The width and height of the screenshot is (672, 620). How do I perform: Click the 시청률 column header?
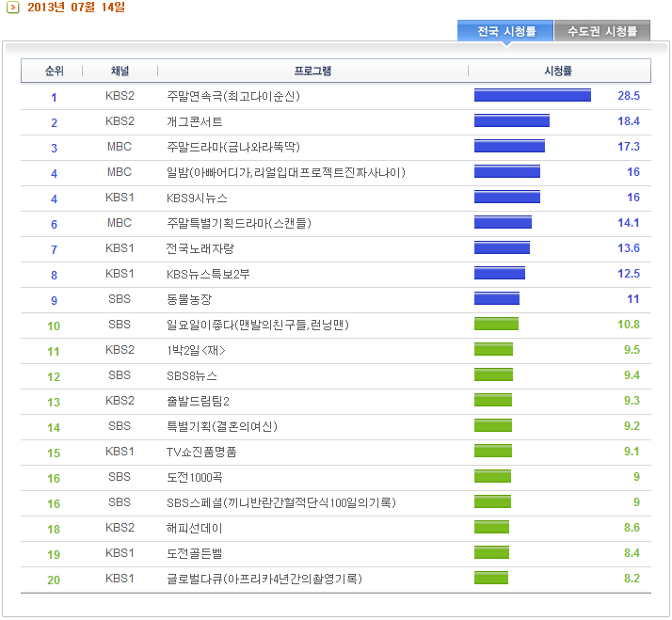click(558, 71)
